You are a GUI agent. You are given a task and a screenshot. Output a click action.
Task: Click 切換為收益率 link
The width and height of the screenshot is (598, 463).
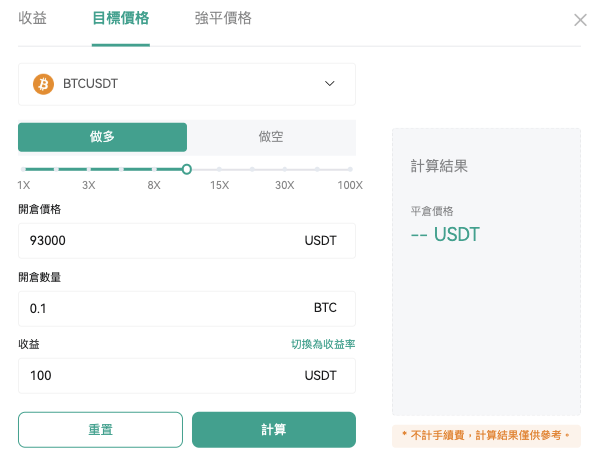point(323,344)
